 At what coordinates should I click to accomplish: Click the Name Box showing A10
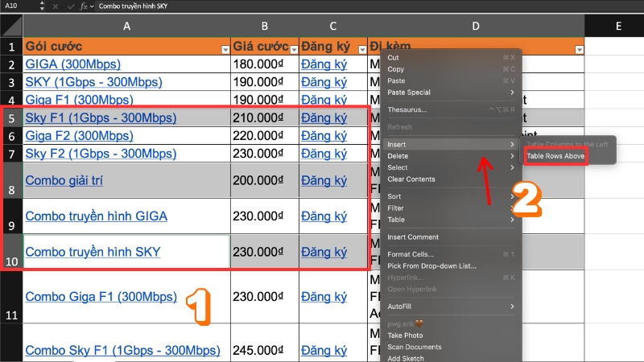(19, 6)
